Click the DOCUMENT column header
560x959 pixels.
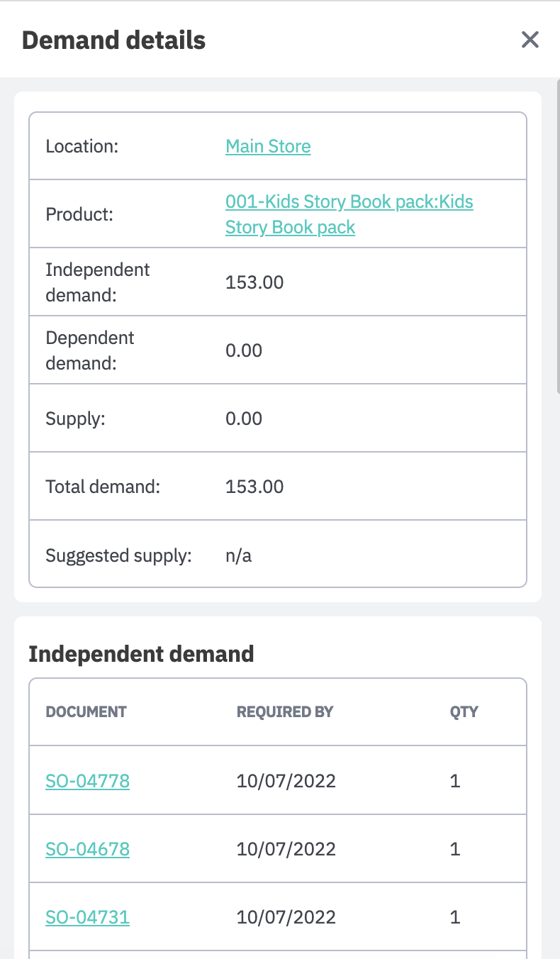pyautogui.click(x=86, y=711)
